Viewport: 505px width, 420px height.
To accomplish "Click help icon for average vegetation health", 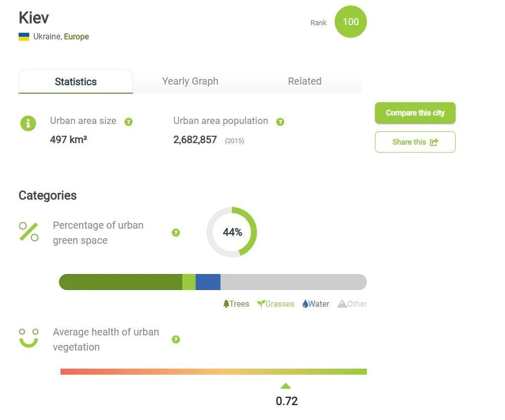I will pos(176,339).
